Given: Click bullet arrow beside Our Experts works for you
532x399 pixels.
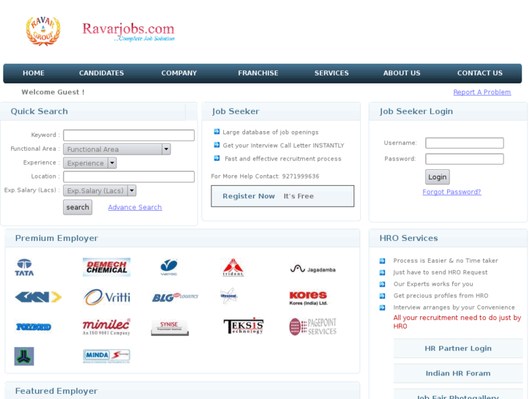Looking at the screenshot, I should (x=382, y=284).
